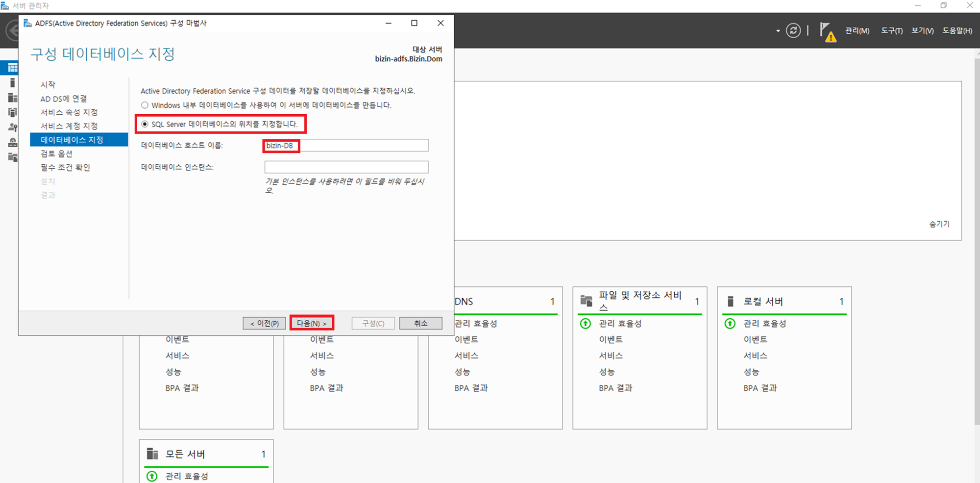Click the file storage services sidebar icon
Image resolution: width=980 pixels, height=483 pixels.
pyautogui.click(x=13, y=157)
